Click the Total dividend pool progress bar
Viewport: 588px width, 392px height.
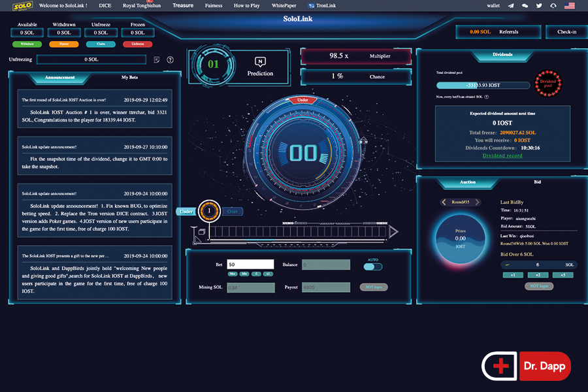(x=483, y=85)
